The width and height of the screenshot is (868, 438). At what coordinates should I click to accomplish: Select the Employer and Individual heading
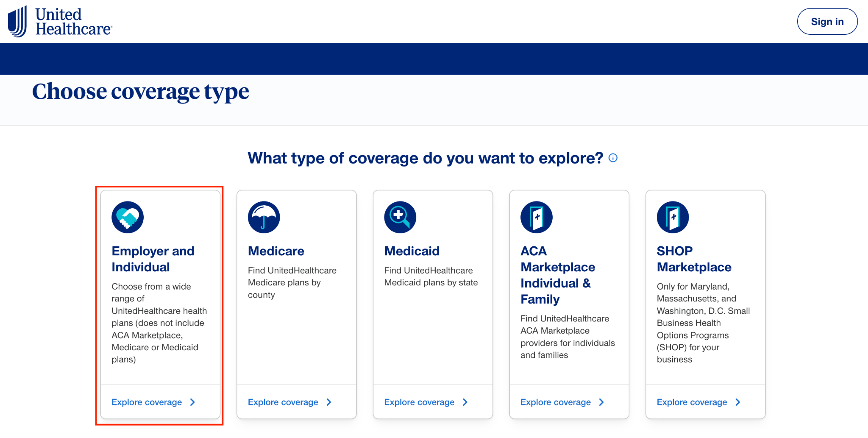(x=153, y=259)
